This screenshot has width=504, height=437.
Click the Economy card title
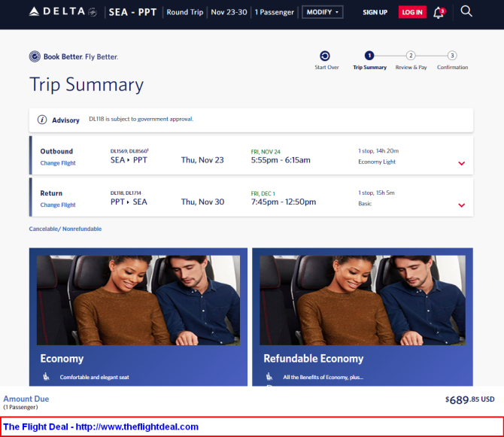tap(62, 358)
